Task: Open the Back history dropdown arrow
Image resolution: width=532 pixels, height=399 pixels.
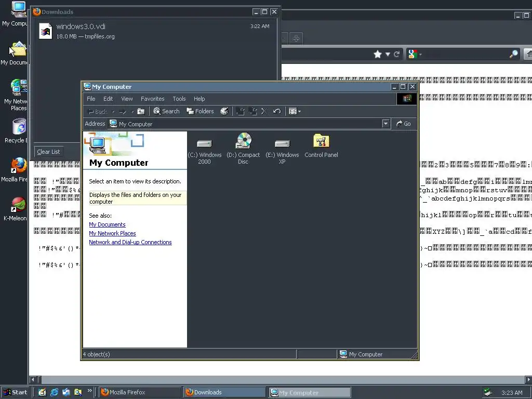Action: (x=113, y=111)
